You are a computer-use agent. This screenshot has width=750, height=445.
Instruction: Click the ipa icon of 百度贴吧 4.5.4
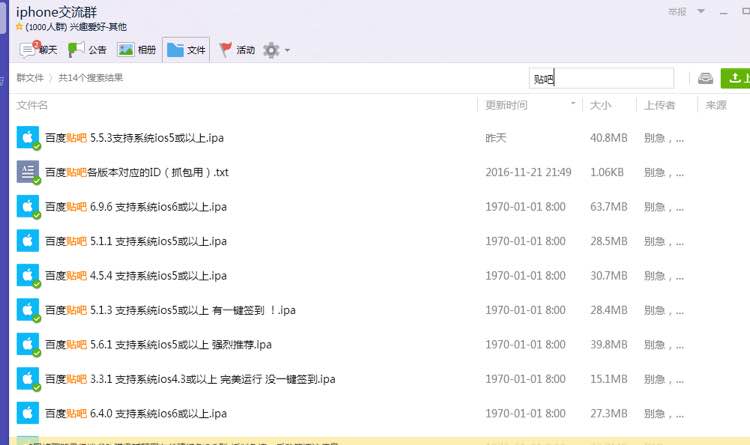coord(28,276)
